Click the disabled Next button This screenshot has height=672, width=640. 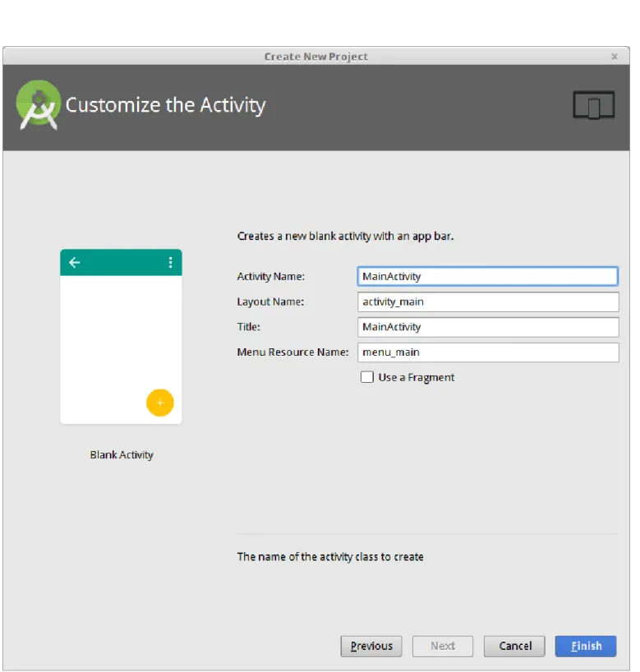443,646
